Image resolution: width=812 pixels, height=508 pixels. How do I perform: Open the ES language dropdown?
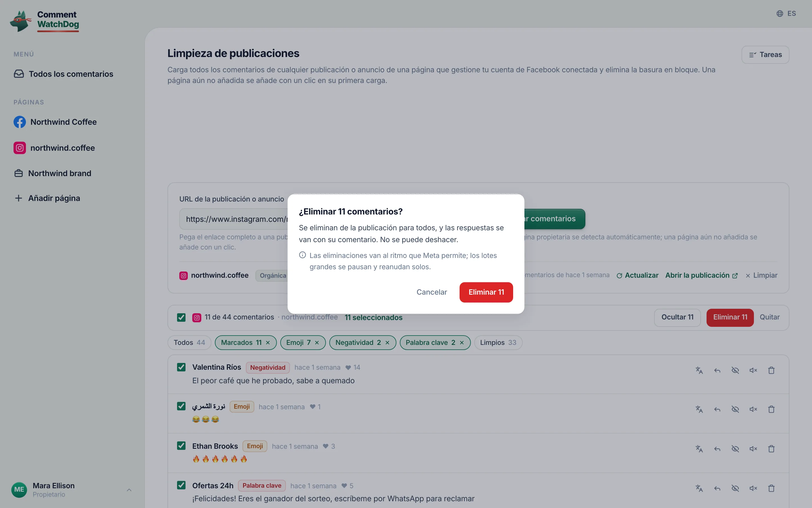[x=786, y=14]
